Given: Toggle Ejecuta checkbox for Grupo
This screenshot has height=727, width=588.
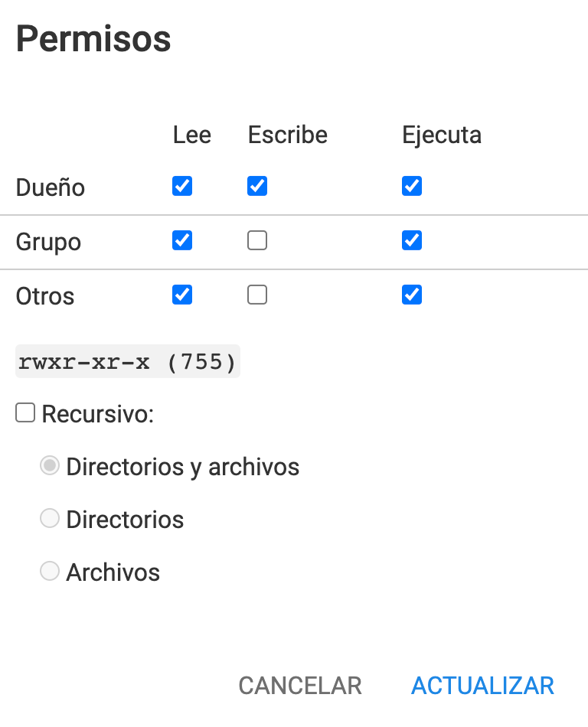Looking at the screenshot, I should (x=412, y=240).
